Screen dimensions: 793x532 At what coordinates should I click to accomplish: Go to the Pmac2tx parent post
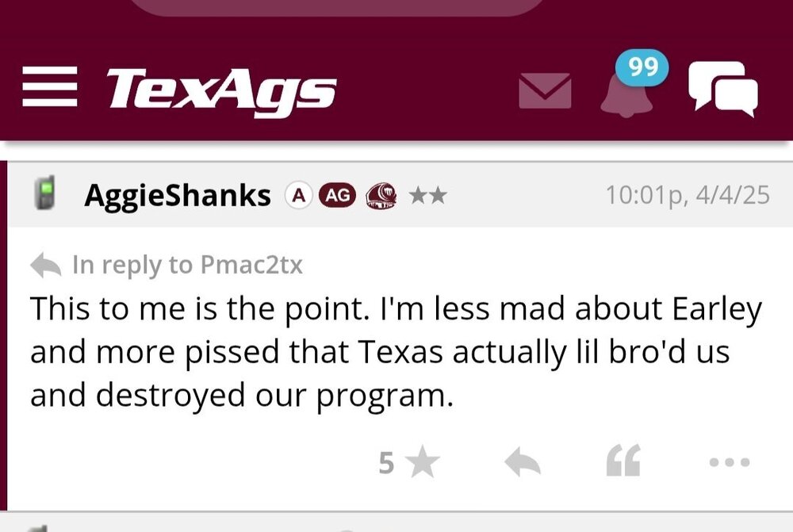[251, 265]
